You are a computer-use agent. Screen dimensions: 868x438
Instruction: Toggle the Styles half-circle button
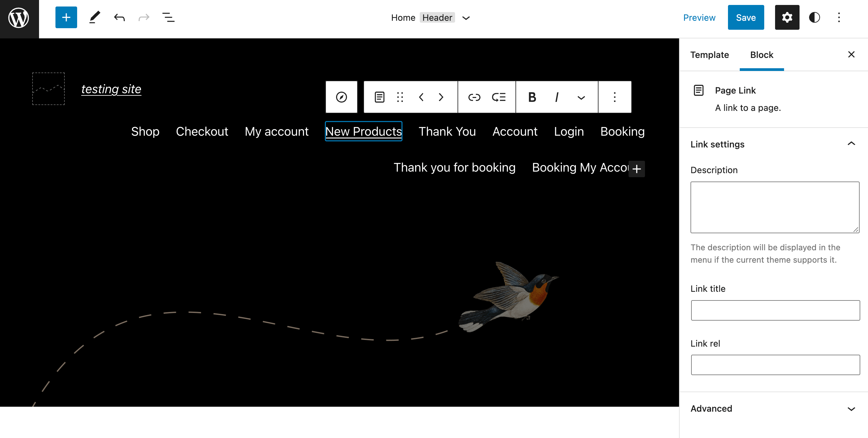point(814,18)
